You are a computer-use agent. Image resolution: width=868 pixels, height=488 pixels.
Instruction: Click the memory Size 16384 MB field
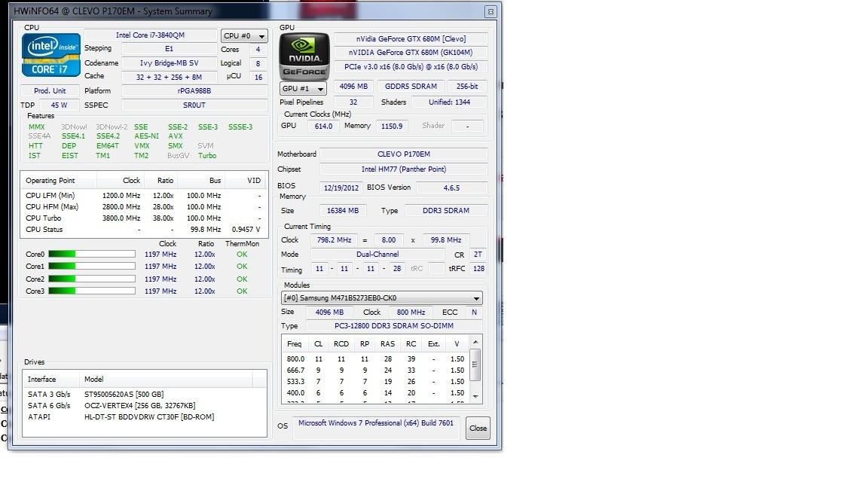[343, 211]
